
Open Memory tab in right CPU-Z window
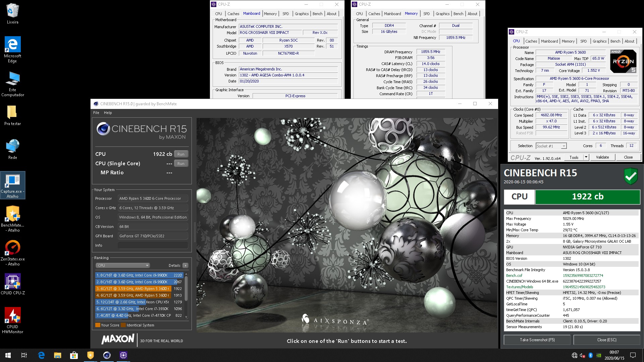(x=568, y=41)
